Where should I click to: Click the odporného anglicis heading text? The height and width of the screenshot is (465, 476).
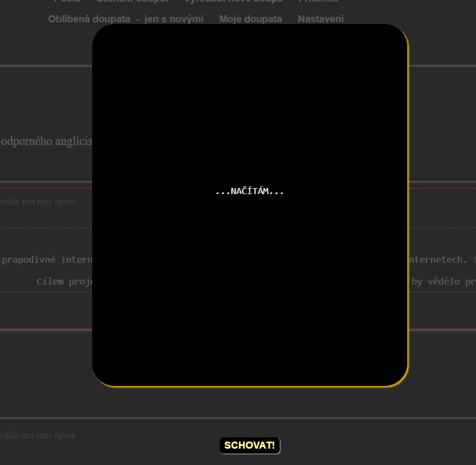(46, 141)
